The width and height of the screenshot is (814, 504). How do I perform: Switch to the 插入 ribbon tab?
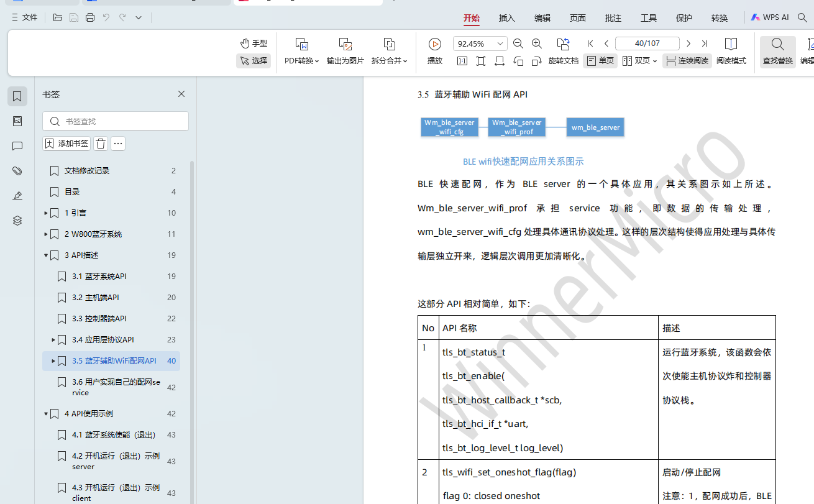pyautogui.click(x=507, y=18)
